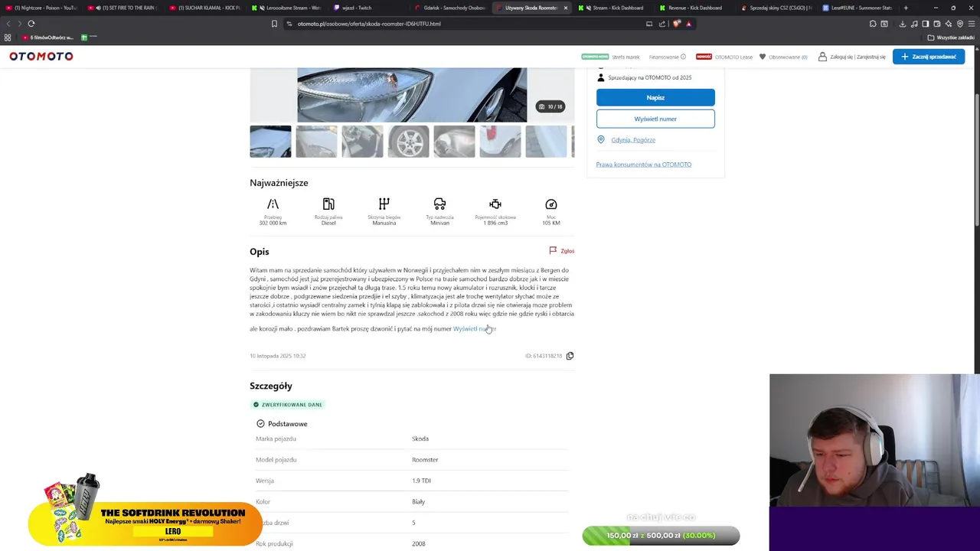Open browser downloads icon
The image size is (980, 551).
click(x=903, y=24)
